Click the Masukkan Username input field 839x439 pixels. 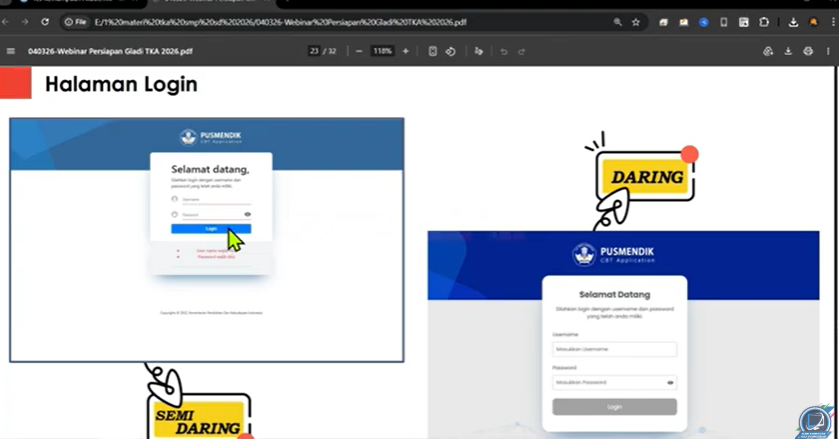(614, 349)
